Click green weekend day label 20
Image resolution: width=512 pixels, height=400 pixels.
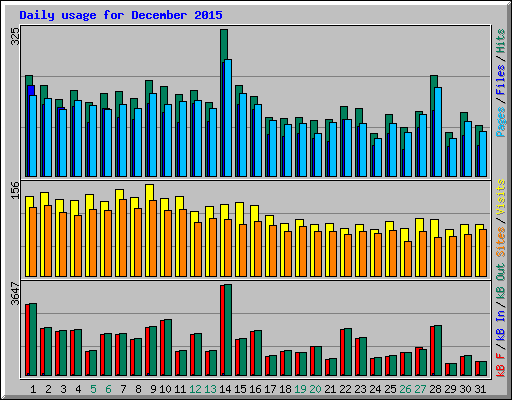click(315, 389)
